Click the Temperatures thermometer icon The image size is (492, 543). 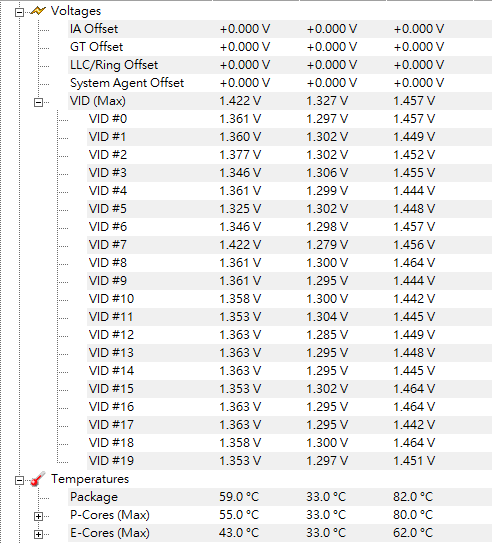pos(38,479)
